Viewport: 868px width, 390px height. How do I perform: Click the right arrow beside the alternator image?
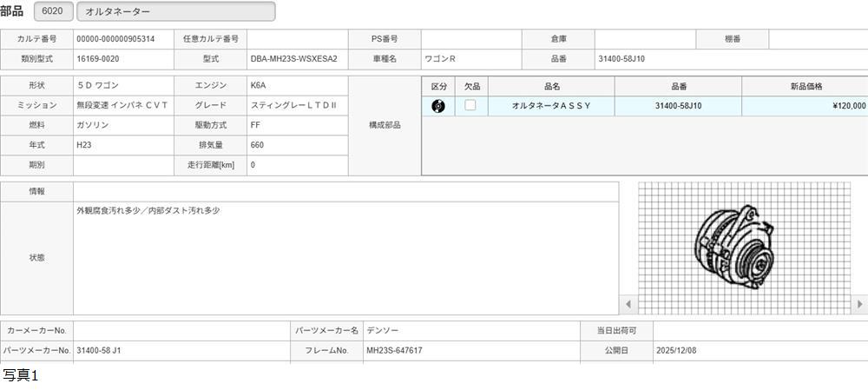(859, 304)
